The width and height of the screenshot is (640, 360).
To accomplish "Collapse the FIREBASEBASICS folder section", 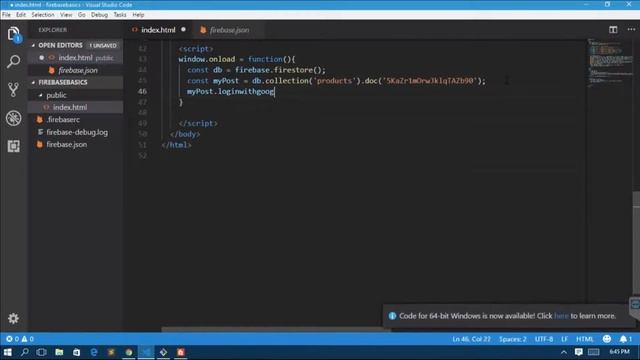I will pyautogui.click(x=33, y=82).
